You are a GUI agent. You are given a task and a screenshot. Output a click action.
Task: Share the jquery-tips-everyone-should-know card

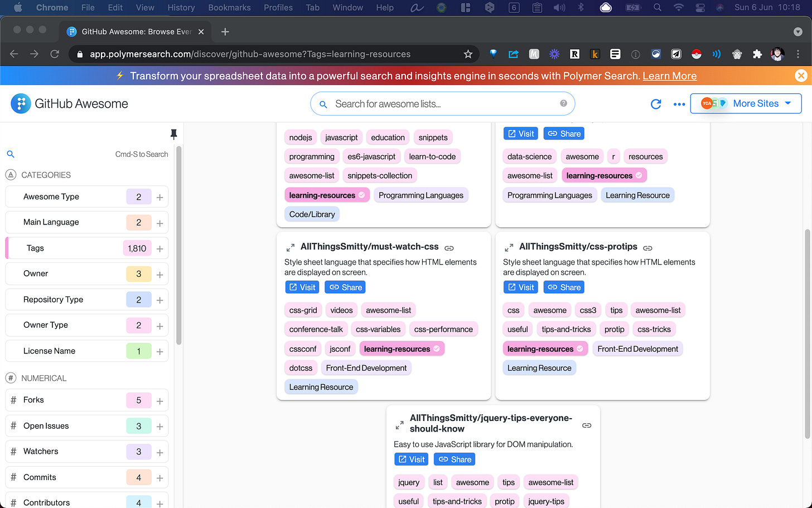click(455, 459)
